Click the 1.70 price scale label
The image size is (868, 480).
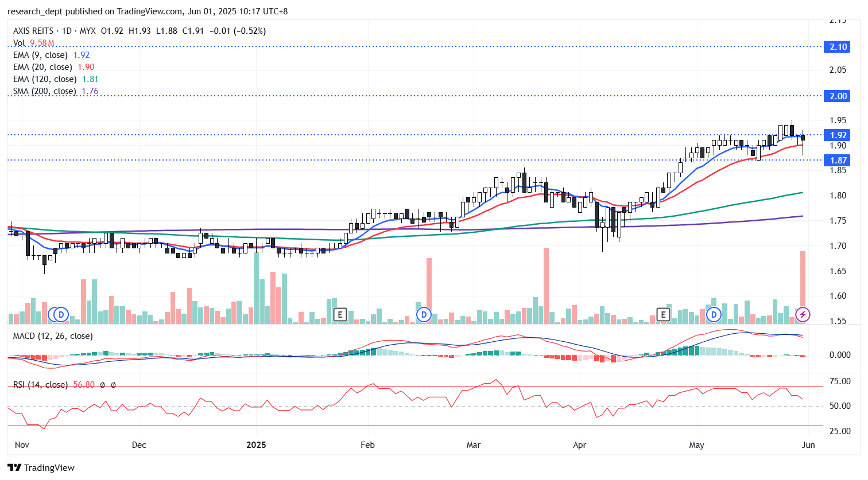838,246
